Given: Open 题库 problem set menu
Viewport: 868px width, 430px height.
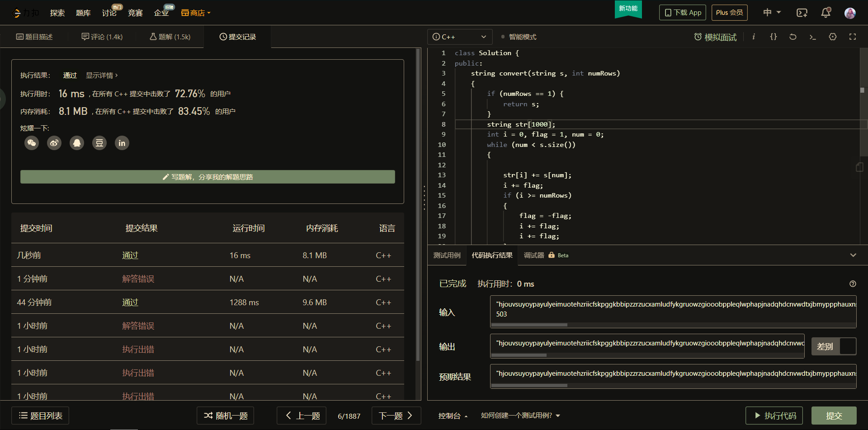Looking at the screenshot, I should 83,13.
